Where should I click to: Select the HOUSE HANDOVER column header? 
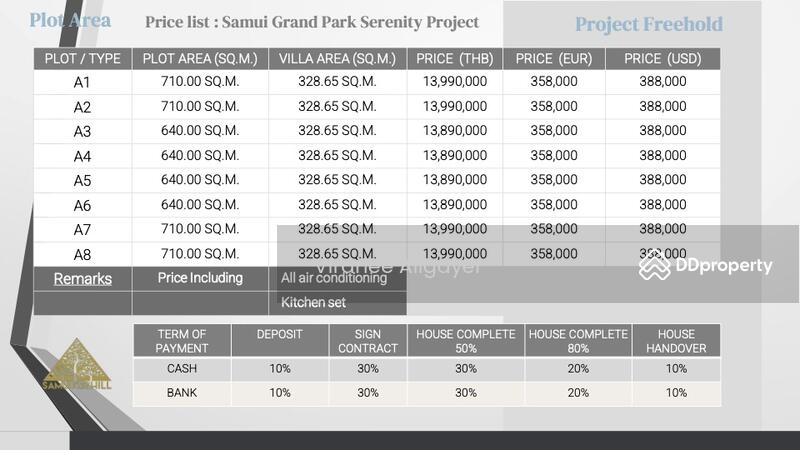tap(676, 341)
